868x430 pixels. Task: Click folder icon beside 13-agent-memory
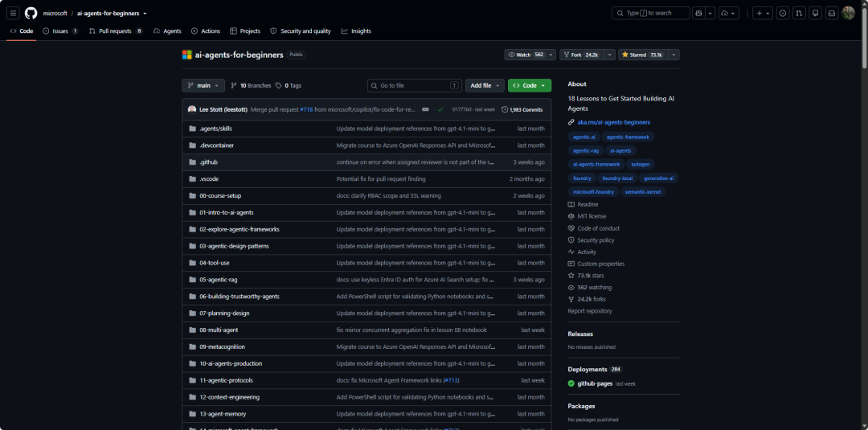tap(193, 414)
